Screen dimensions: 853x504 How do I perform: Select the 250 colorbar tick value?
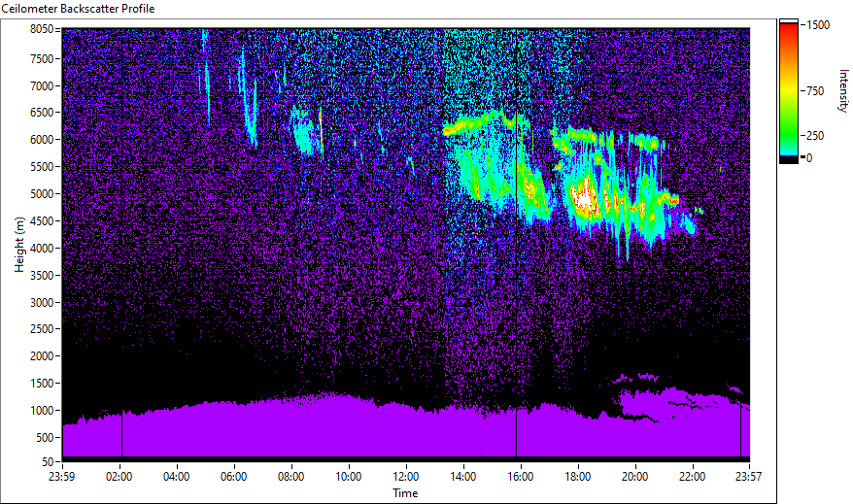(815, 135)
